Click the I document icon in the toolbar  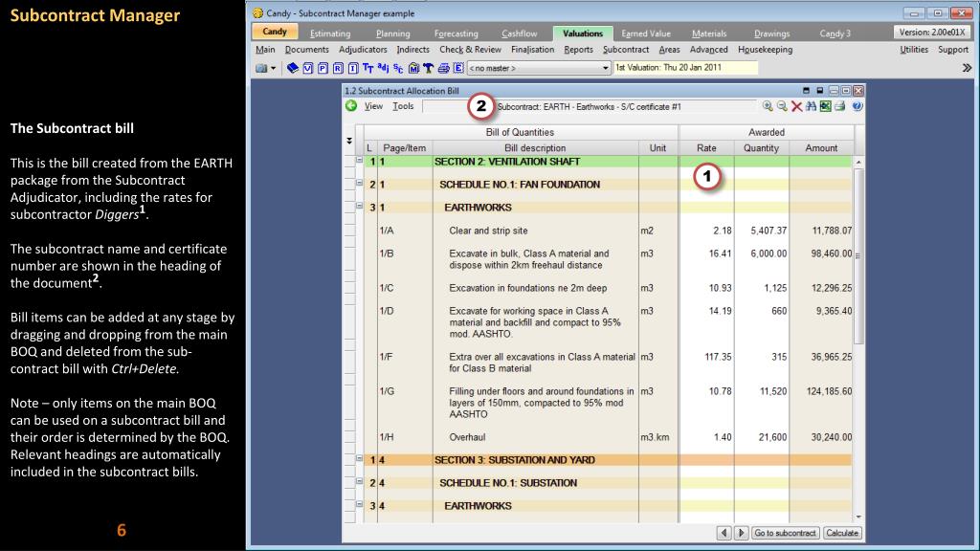tap(352, 68)
